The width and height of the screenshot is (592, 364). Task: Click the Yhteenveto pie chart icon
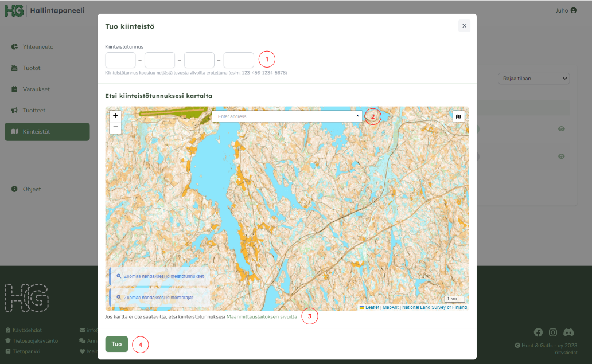14,47
